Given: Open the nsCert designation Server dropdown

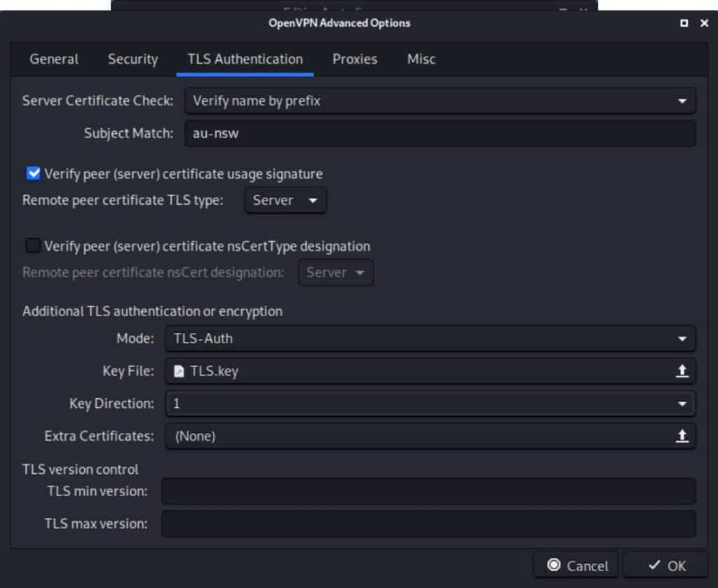Looking at the screenshot, I should click(336, 273).
